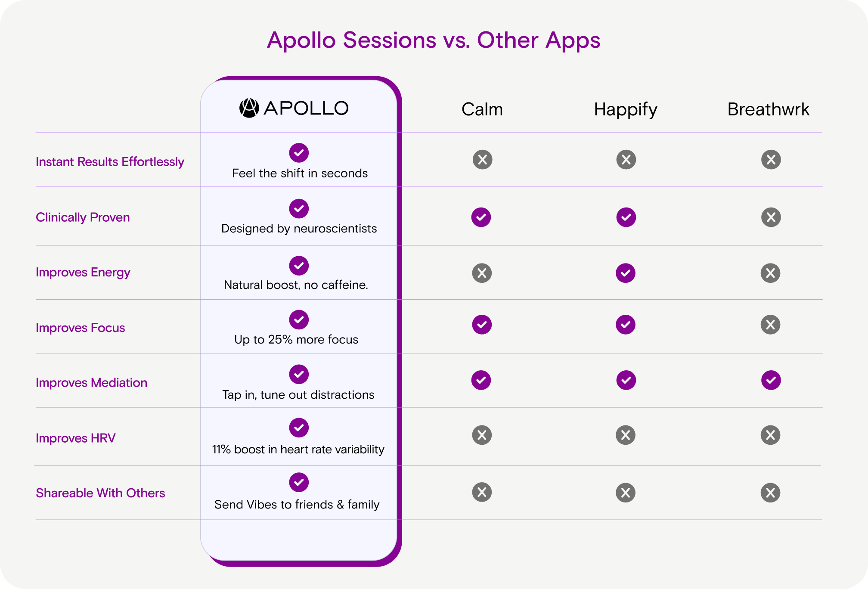Select the Calm column header
Image resolution: width=868 pixels, height=589 pixels.
[482, 109]
